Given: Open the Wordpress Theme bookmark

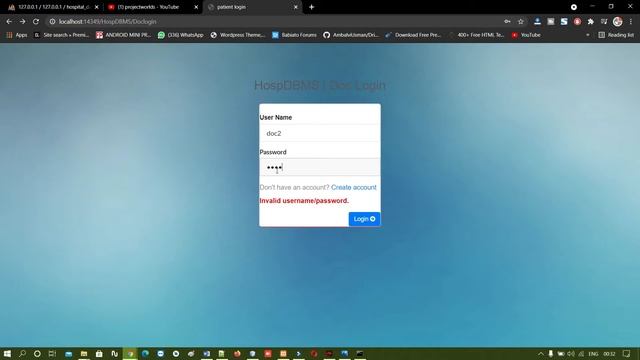Looking at the screenshot, I should [x=238, y=35].
